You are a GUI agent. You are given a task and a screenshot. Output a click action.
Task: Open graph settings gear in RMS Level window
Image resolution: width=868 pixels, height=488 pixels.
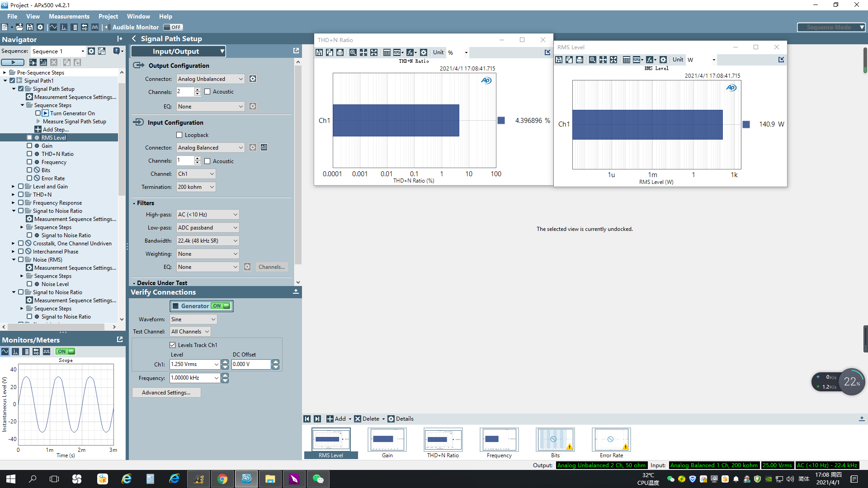coord(663,60)
